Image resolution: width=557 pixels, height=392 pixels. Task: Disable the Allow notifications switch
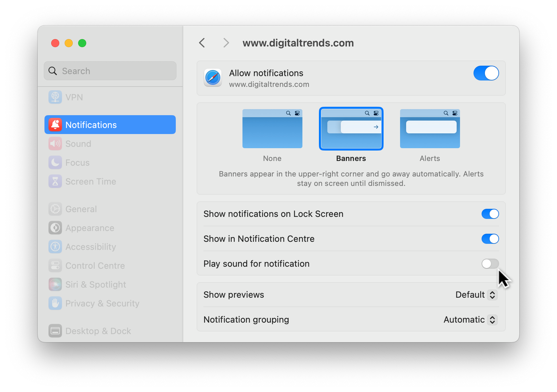(x=486, y=73)
